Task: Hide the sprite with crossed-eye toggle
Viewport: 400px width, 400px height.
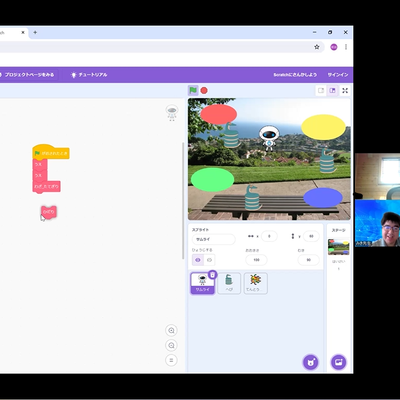Action: point(209,260)
